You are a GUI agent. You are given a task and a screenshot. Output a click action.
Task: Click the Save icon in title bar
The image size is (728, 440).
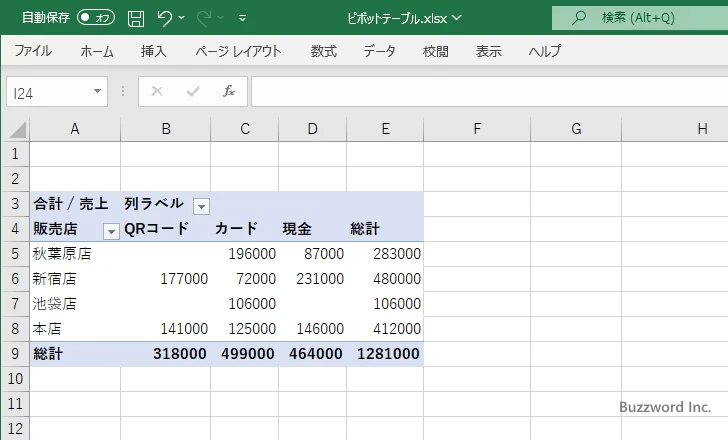136,18
